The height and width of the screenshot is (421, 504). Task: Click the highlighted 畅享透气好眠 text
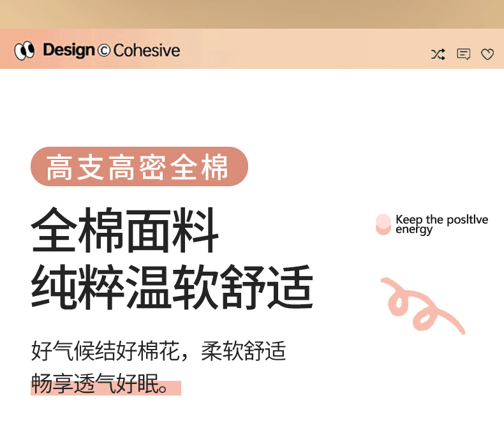pos(96,385)
